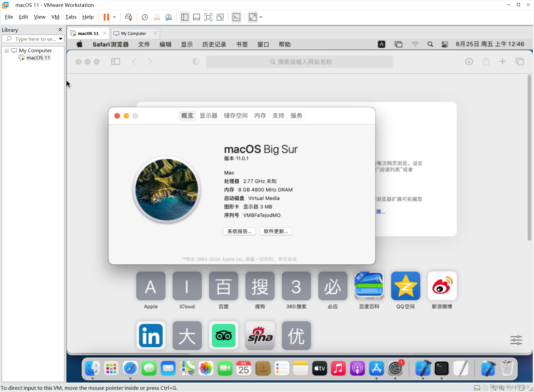
Task: Open the VMware VM menu
Action: [x=55, y=17]
